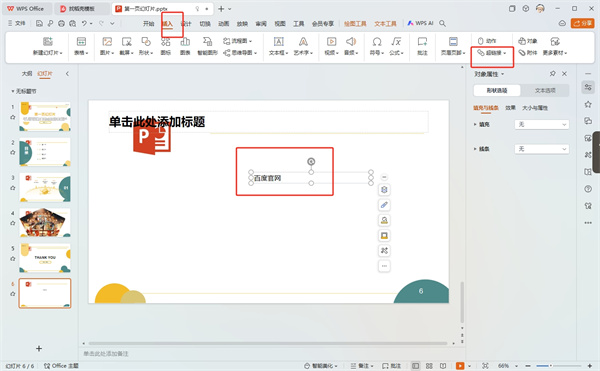
Task: Click the Attachment (附件) paperclip button
Action: [x=528, y=53]
